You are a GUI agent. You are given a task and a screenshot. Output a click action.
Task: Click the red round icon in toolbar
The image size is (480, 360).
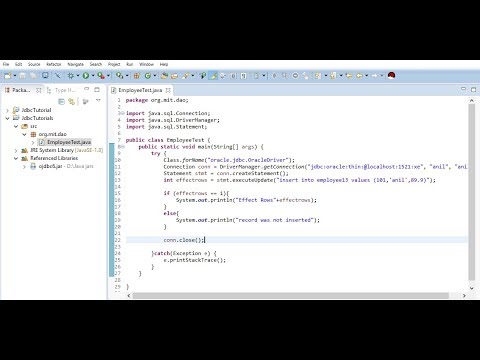click(391, 76)
